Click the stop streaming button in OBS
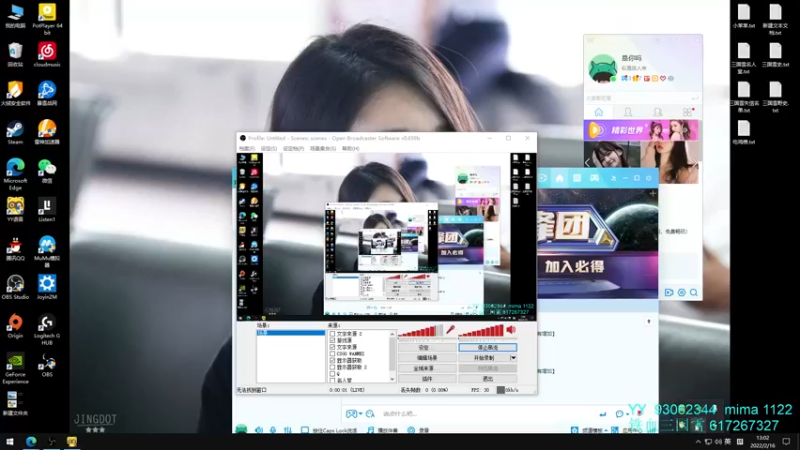This screenshot has height=450, width=800. pos(487,347)
